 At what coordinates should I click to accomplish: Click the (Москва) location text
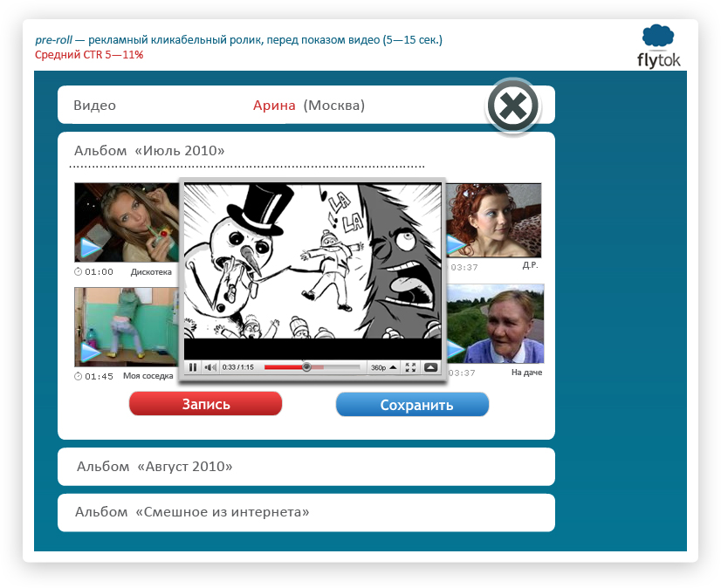pos(333,106)
